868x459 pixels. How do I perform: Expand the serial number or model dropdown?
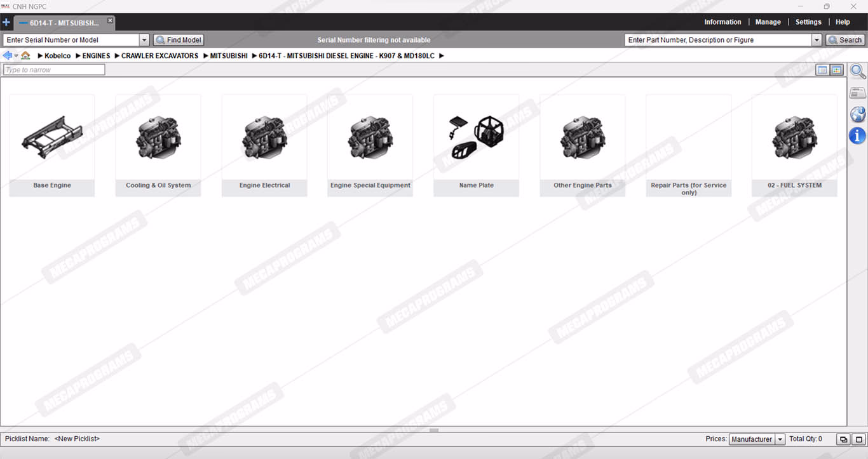[144, 40]
